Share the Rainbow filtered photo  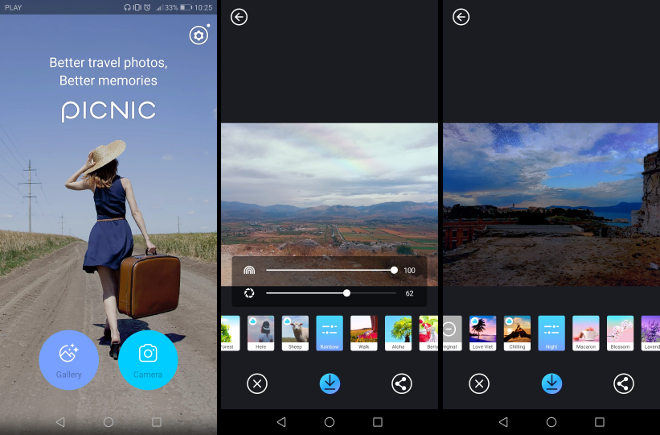click(402, 383)
